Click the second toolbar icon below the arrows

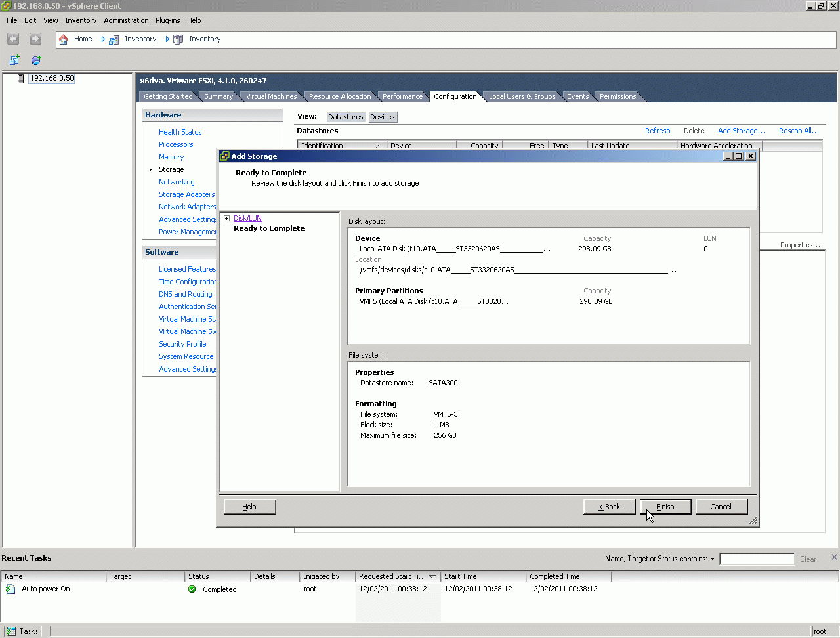click(x=36, y=60)
